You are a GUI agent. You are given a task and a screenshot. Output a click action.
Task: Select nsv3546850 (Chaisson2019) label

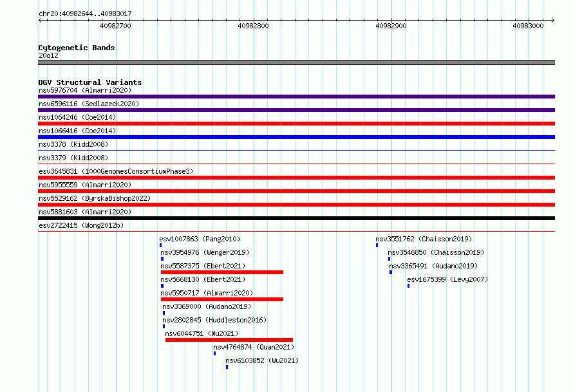coord(436,252)
